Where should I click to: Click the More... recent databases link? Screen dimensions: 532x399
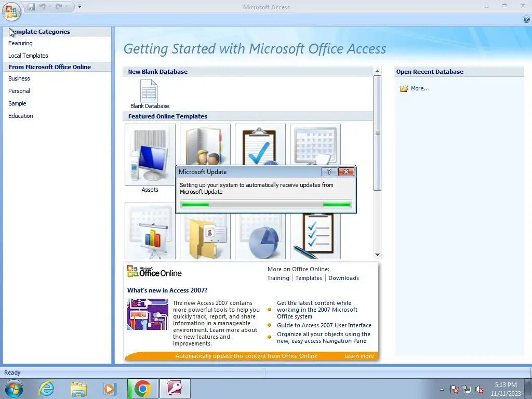[x=420, y=88]
